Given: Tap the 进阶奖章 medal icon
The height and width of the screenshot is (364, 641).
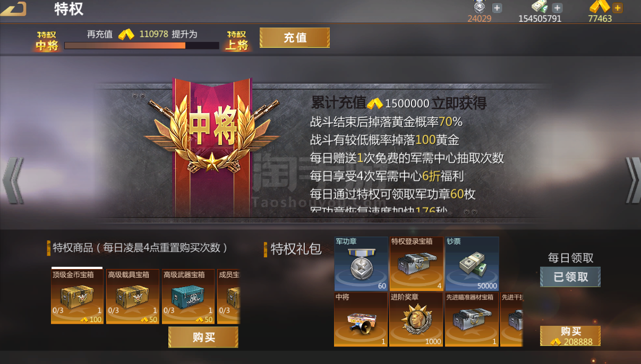Looking at the screenshot, I should 416,319.
